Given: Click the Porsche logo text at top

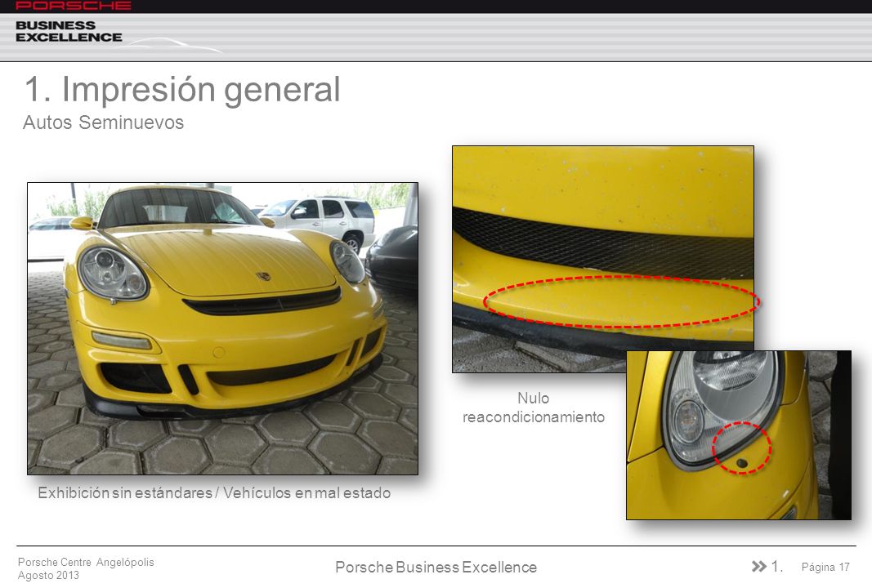Looking at the screenshot, I should [74, 5].
